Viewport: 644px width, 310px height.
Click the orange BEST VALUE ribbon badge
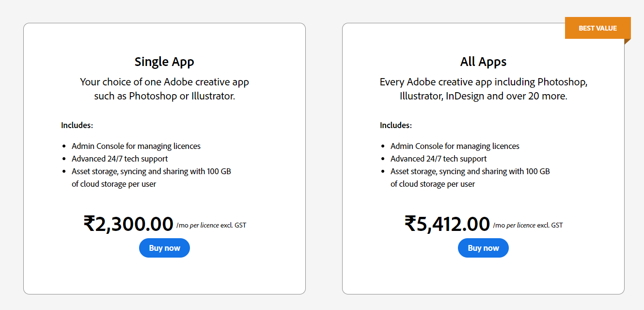point(597,28)
